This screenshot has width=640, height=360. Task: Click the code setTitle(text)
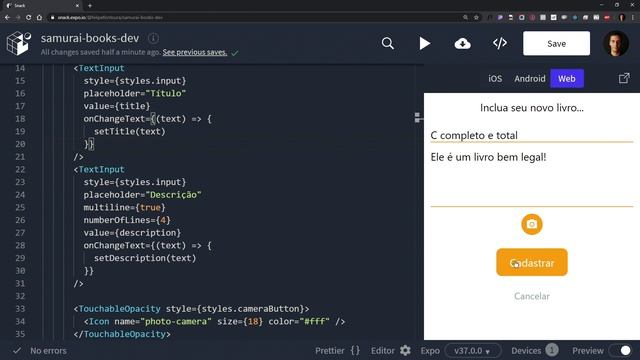click(130, 131)
